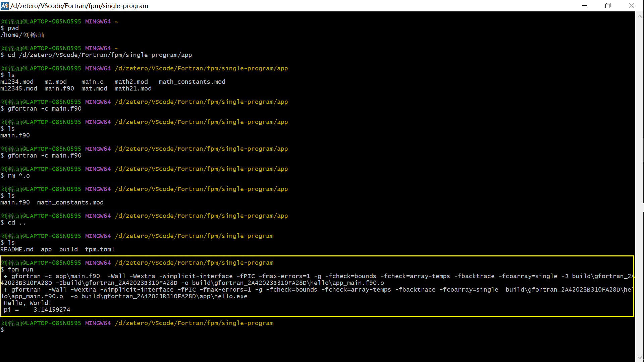Screen dimensions: 644x362
Task: Click the 'Hello, World!' output line
Action: tap(28, 303)
